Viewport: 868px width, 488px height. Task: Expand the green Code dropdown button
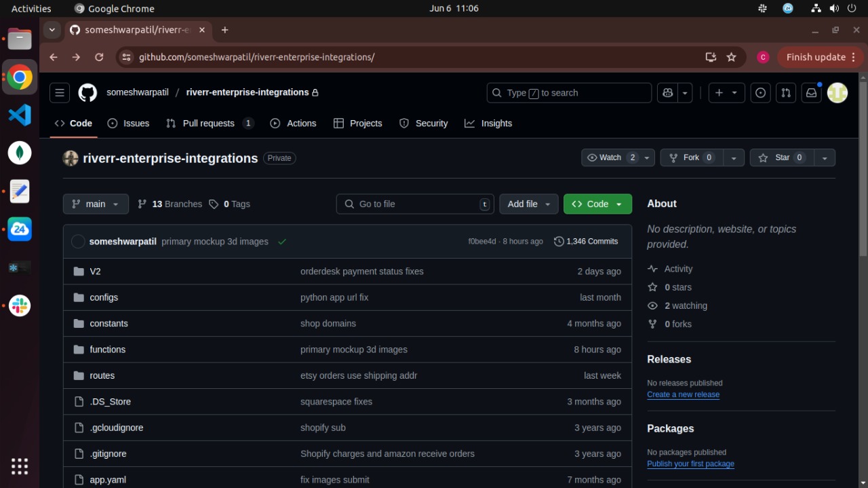coord(597,204)
